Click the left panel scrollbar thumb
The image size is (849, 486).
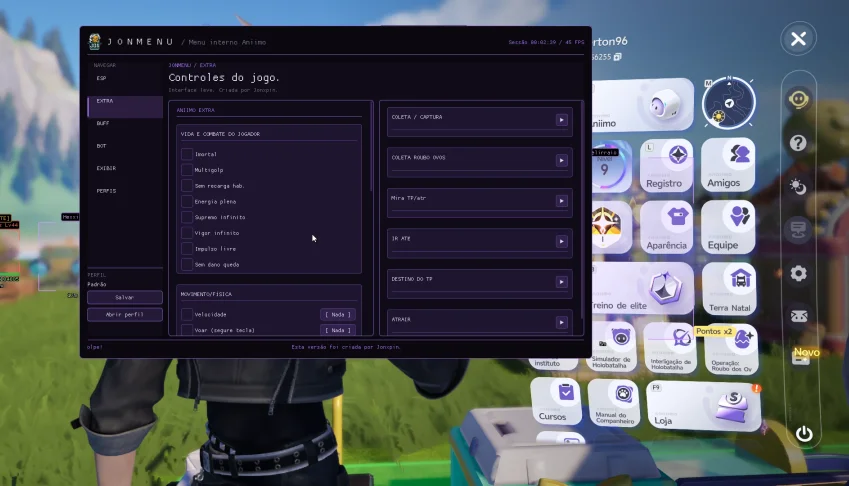[x=371, y=146]
